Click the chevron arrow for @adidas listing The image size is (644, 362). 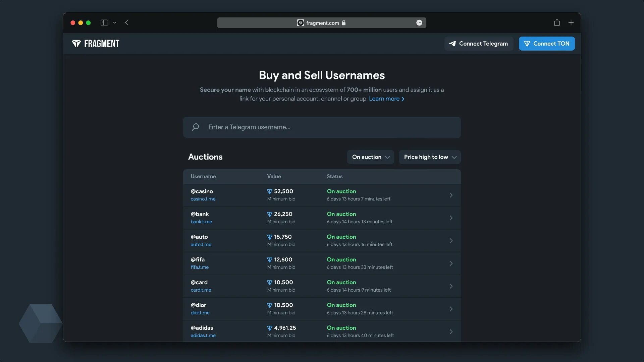coord(450,331)
